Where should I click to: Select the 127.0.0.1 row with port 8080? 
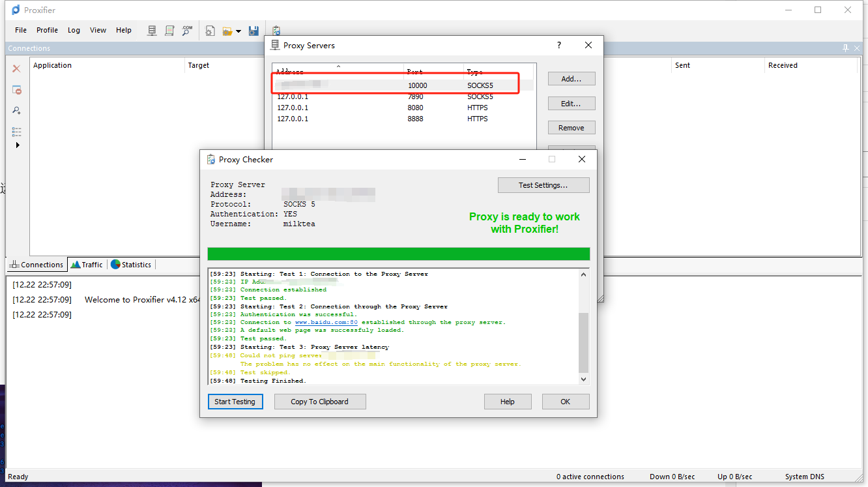[x=403, y=108]
